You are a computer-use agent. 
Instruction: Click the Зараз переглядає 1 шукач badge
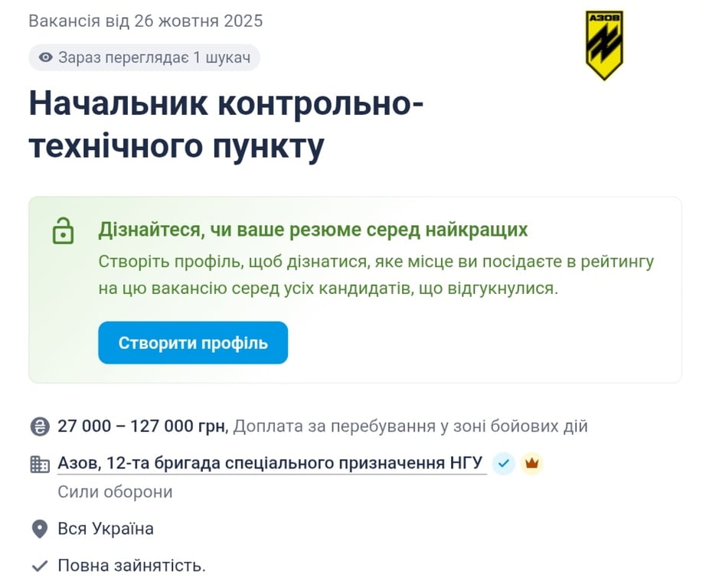coord(145,57)
